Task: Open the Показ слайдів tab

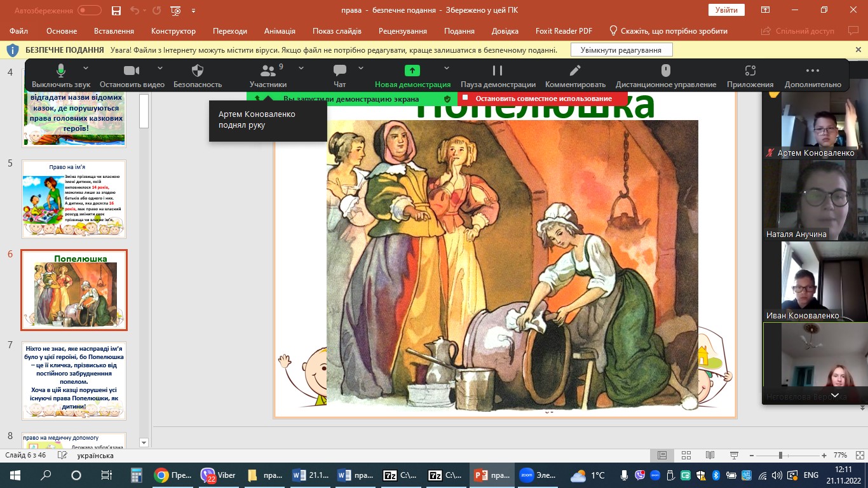Action: 337,30
